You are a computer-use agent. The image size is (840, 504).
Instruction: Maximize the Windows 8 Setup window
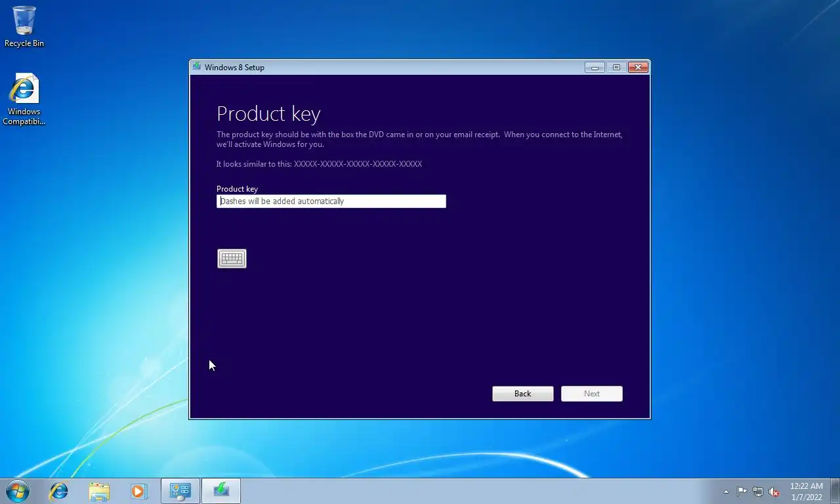(616, 67)
